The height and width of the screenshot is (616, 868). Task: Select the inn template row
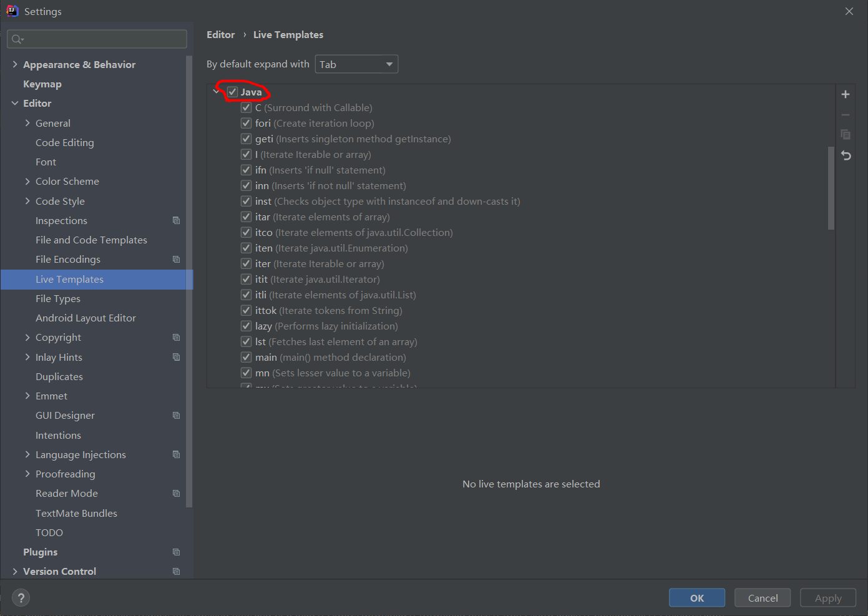(x=331, y=185)
